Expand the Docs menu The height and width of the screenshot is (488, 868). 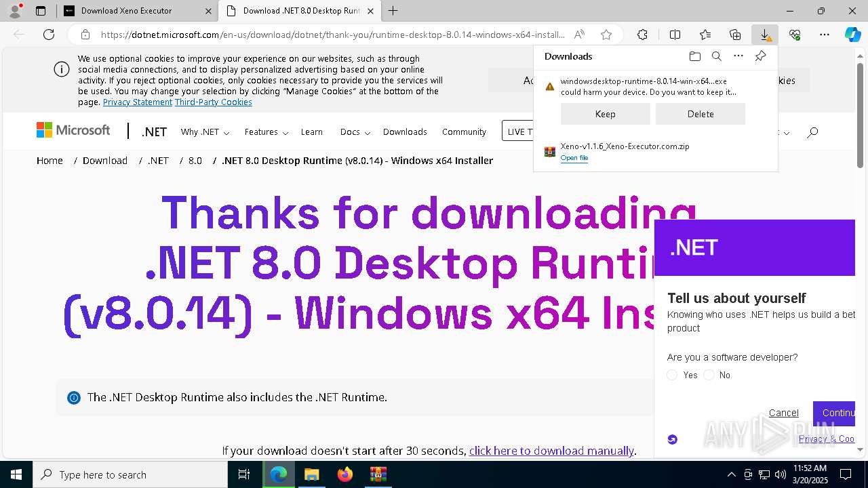click(x=355, y=132)
